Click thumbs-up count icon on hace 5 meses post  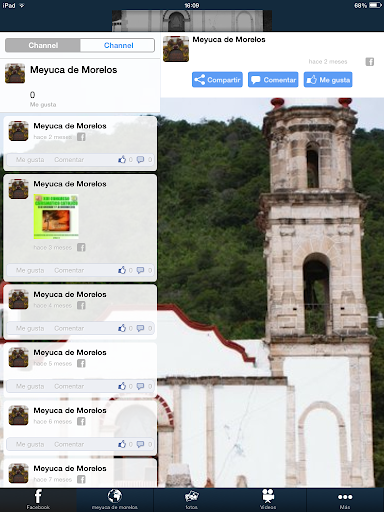(x=122, y=386)
